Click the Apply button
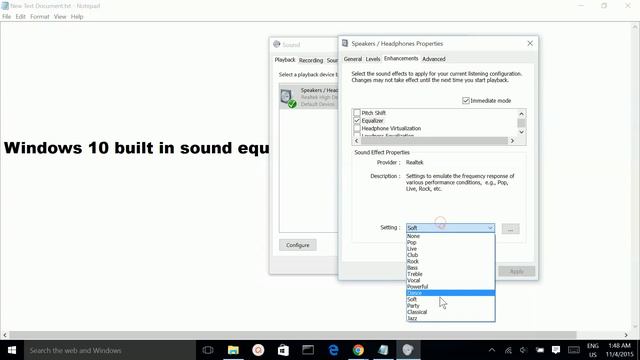Viewport: 640px width, 360px height. [x=516, y=271]
